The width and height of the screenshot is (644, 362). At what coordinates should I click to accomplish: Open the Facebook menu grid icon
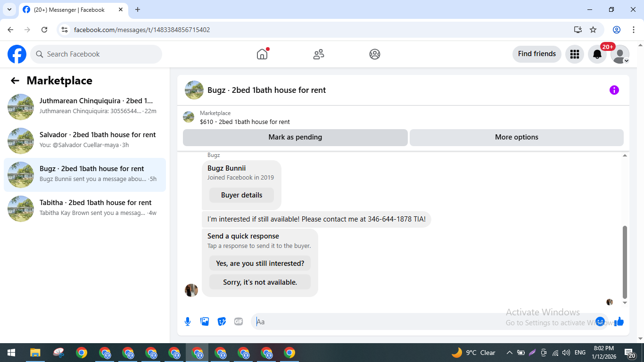tap(574, 54)
